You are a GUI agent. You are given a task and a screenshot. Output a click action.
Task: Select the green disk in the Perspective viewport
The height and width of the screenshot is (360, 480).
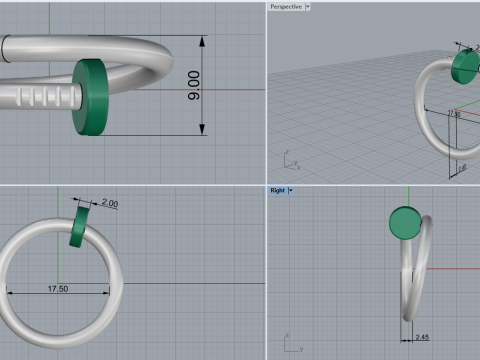tap(465, 67)
